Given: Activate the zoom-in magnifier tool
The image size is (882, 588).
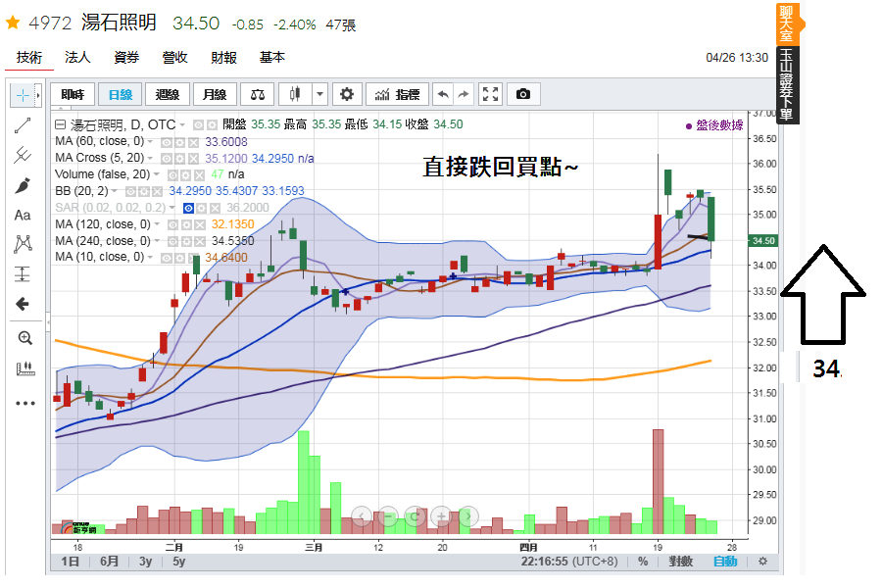Looking at the screenshot, I should point(24,337).
